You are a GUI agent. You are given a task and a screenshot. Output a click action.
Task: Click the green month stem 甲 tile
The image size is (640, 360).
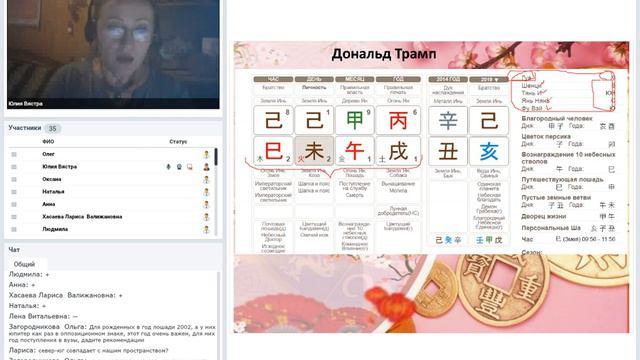(x=354, y=120)
